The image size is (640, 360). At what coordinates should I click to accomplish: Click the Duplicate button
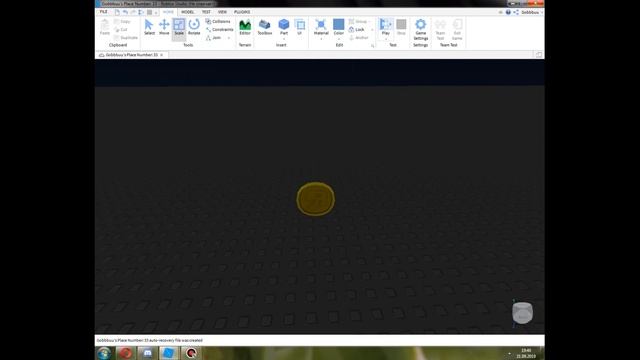(126, 38)
